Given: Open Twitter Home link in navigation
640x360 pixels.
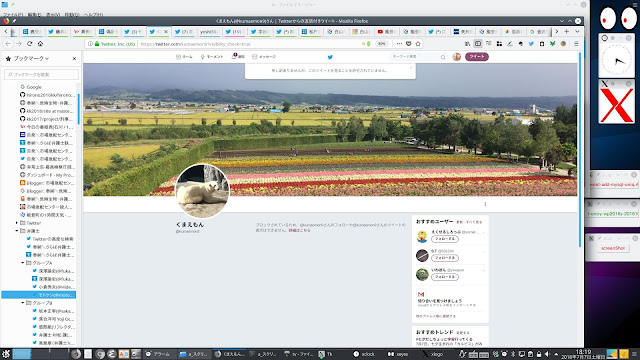Looking at the screenshot, I should tap(184, 57).
